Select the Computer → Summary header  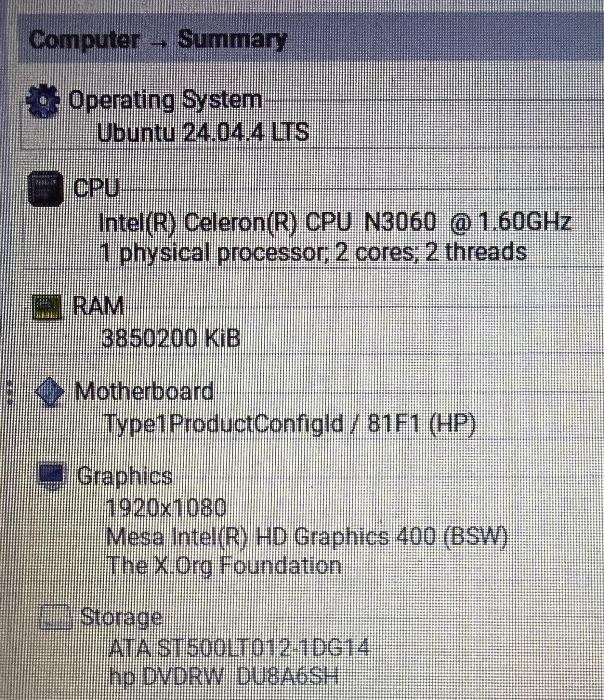157,40
